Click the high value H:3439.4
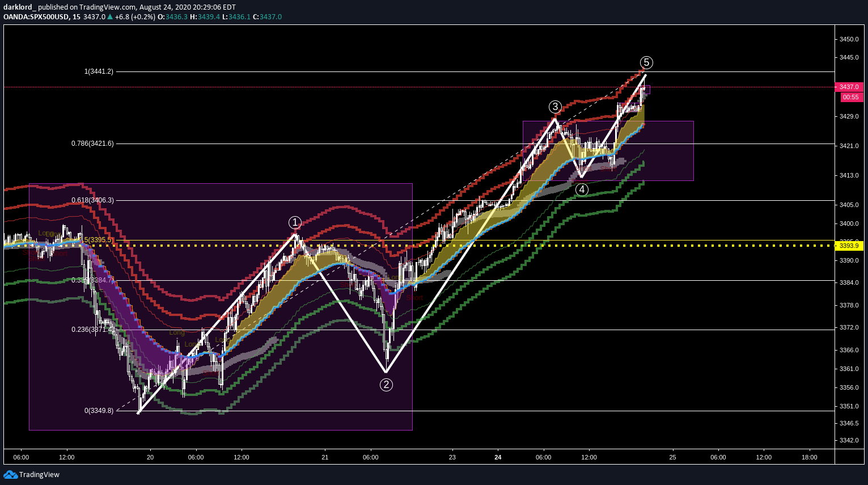The width and height of the screenshot is (868, 485). [205, 17]
